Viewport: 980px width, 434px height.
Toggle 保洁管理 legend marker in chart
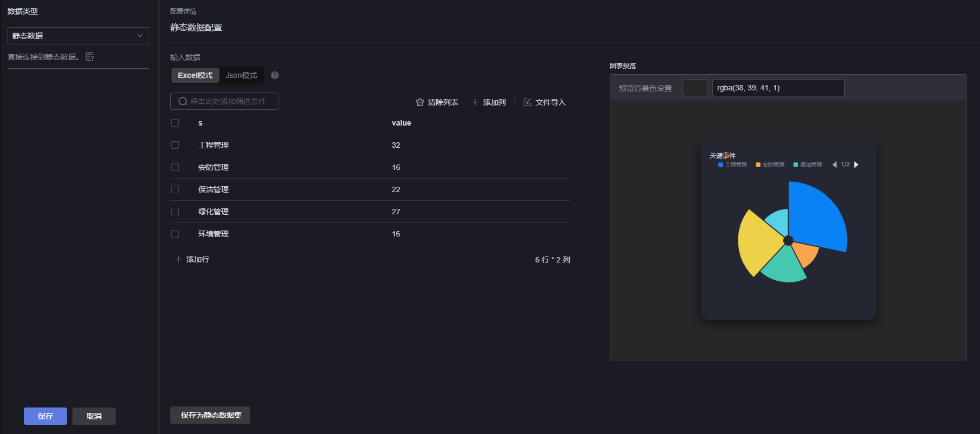tap(796, 165)
